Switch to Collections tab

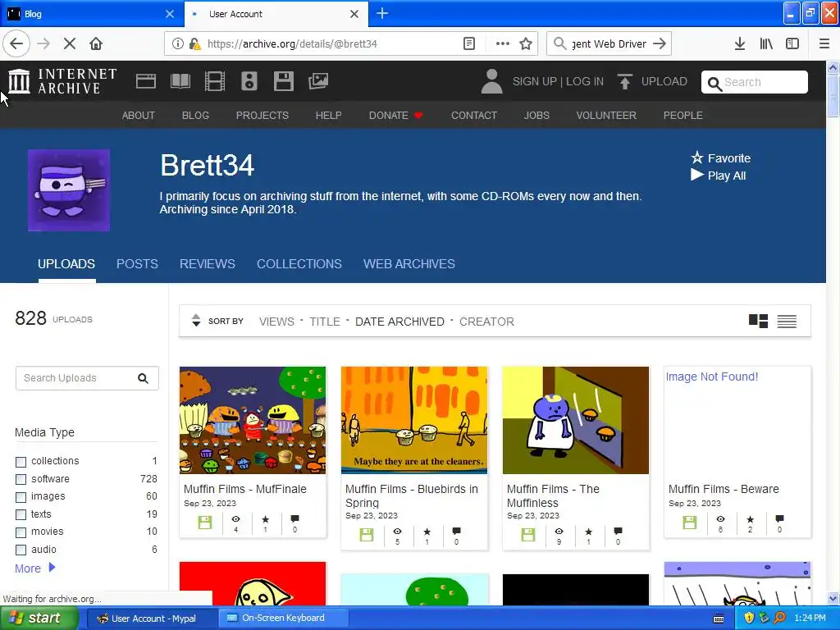tap(299, 263)
